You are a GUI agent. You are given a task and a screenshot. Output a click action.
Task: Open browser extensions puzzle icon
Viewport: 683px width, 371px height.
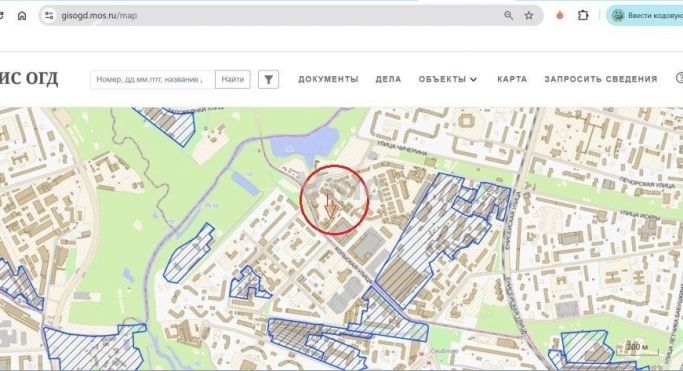point(583,16)
